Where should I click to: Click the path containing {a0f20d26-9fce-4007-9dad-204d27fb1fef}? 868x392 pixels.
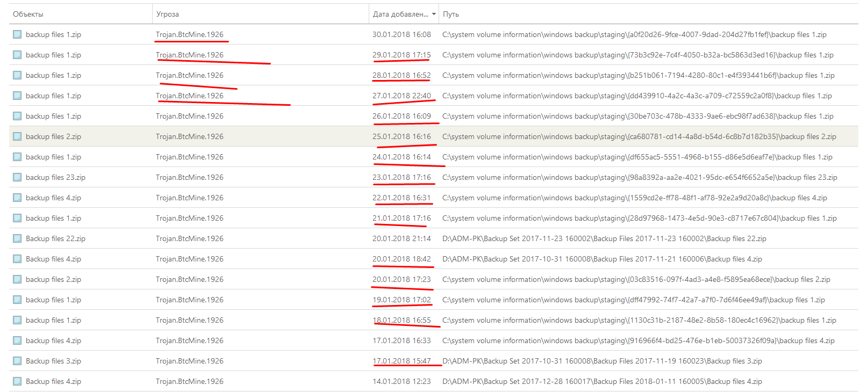pos(634,34)
